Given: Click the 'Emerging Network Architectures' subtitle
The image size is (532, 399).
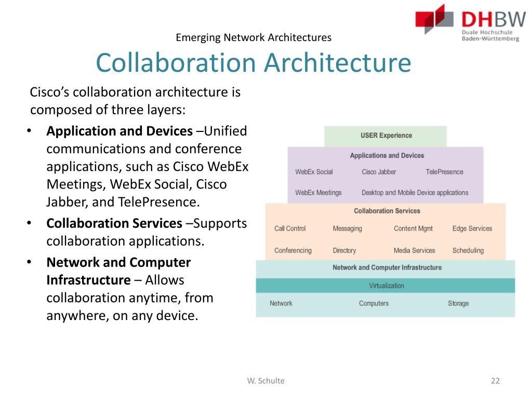Looking at the screenshot, I should pos(254,37).
